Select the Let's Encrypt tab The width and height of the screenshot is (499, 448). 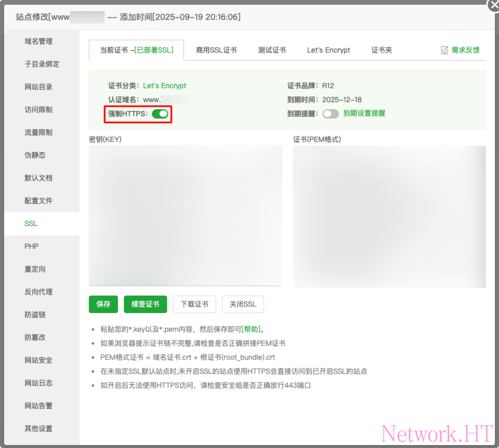coord(328,50)
